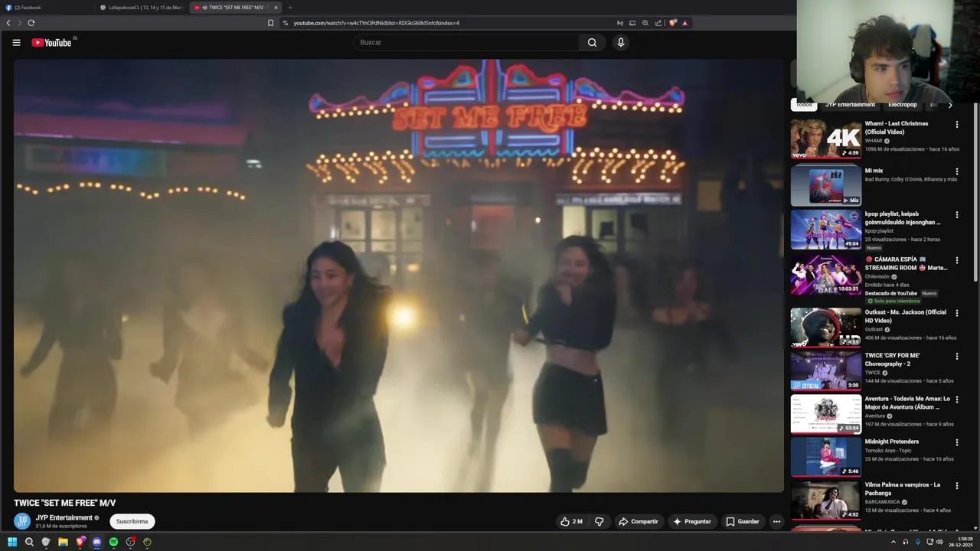This screenshot has width=980, height=551.
Task: Open File Explorer from taskbar
Action: 63,542
